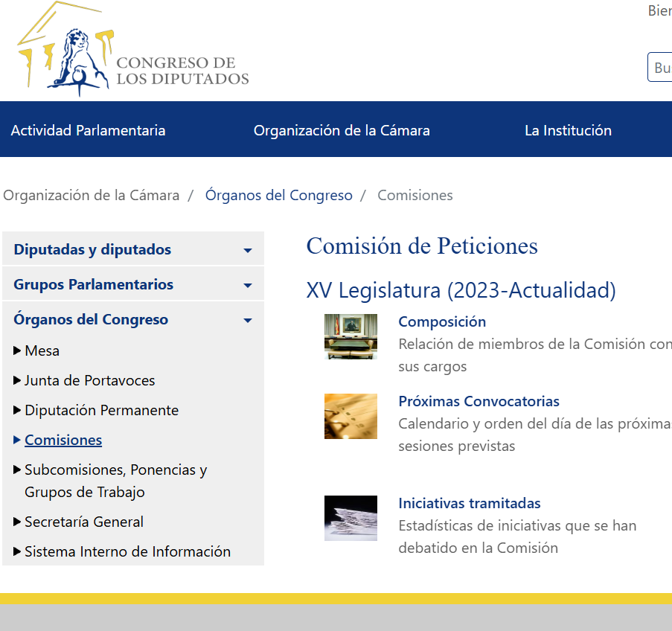Select Junta de Portavoces in the sidebar

tap(89, 379)
